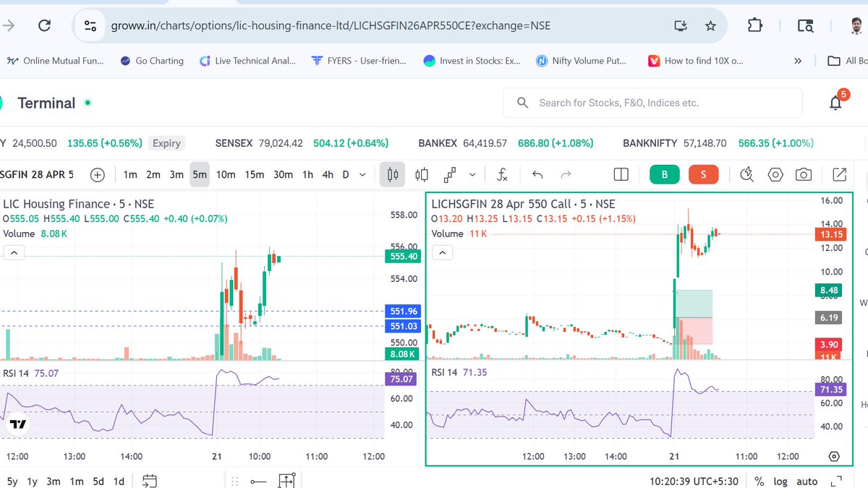Select the 5y date range
The width and height of the screenshot is (868, 488).
click(12, 481)
